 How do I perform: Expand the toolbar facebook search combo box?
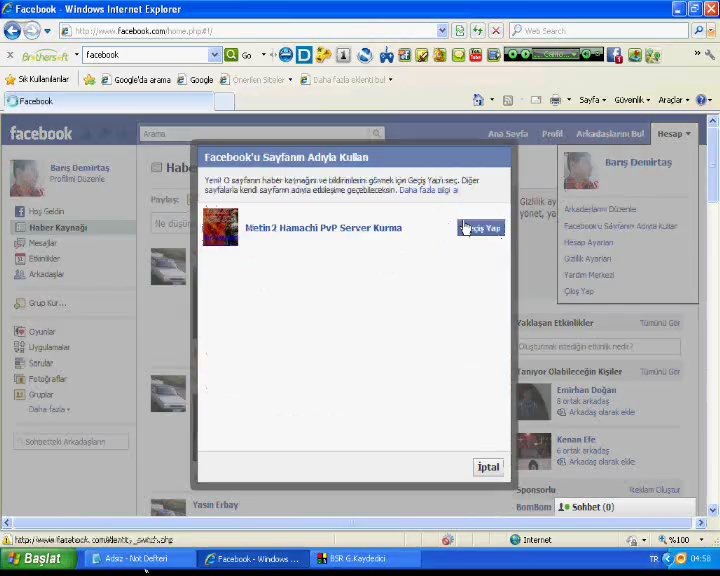click(214, 55)
